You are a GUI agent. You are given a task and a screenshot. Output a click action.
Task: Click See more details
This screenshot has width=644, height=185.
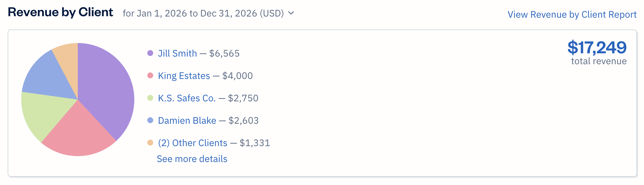point(192,159)
